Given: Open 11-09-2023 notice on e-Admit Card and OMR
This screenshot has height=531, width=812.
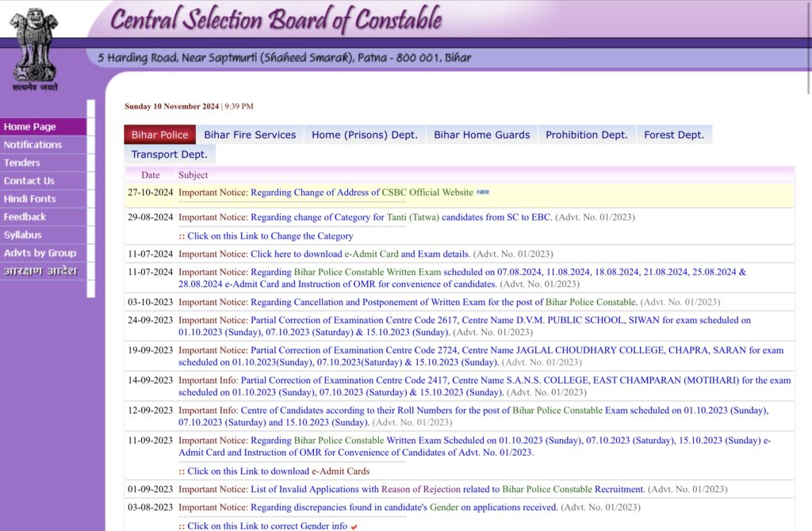Looking at the screenshot, I should [475, 446].
